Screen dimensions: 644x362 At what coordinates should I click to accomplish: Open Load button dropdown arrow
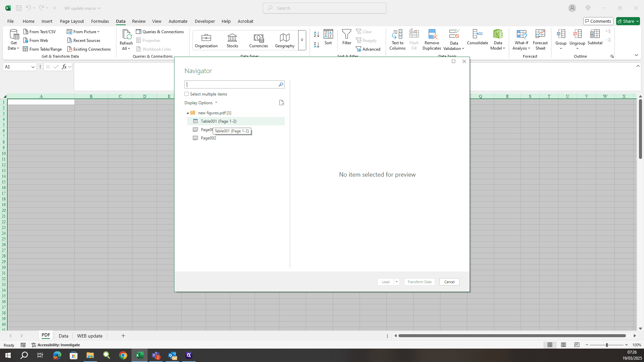[x=396, y=282]
